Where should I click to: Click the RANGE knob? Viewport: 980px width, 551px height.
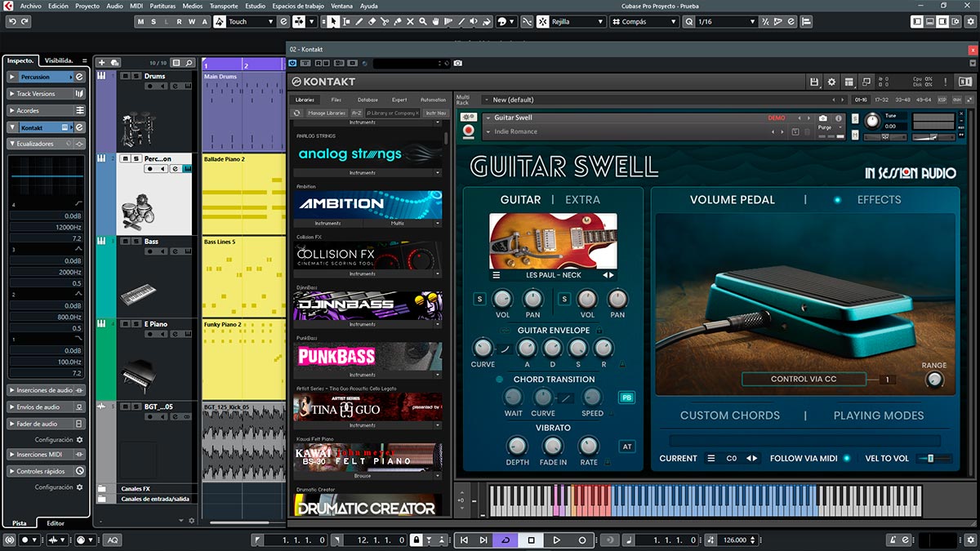click(933, 380)
